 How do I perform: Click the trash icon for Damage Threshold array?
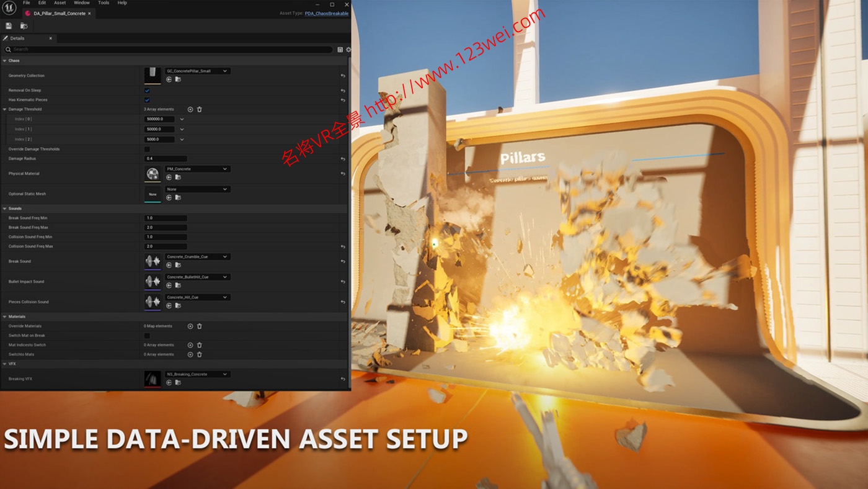point(200,109)
